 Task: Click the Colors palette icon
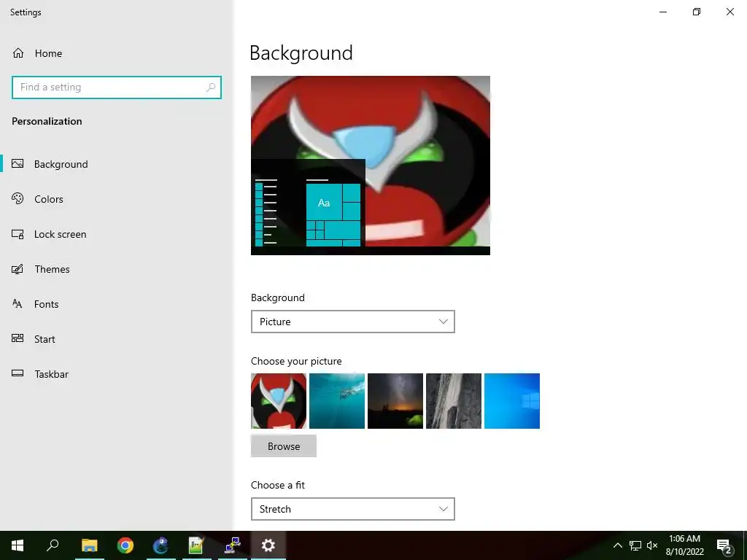18,198
